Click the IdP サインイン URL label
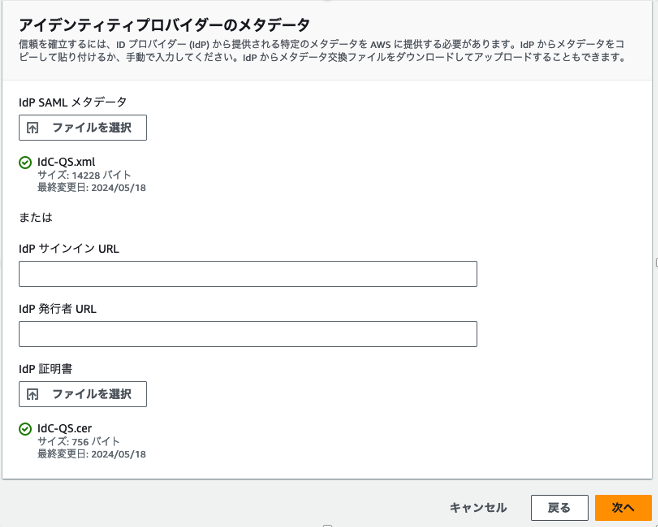658x527 pixels. click(x=69, y=249)
